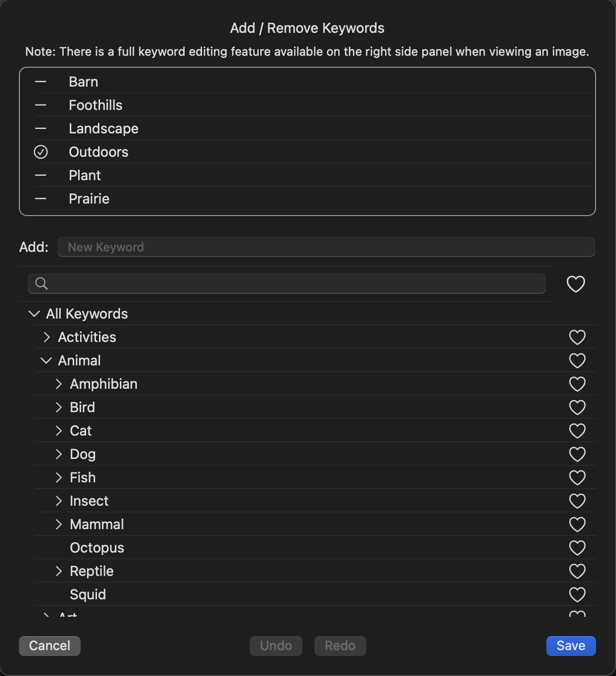
Task: Click the heart icon next to Bird
Action: [577, 408]
